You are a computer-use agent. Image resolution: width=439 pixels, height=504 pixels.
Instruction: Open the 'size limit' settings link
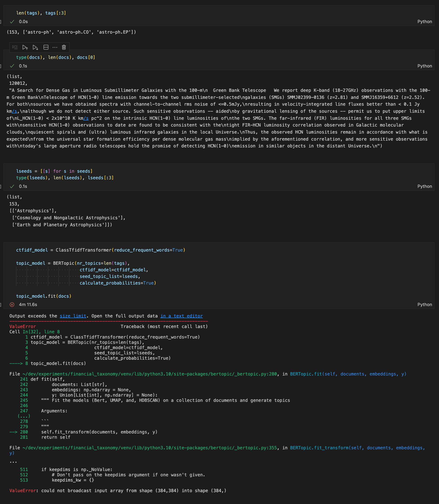[73, 316]
